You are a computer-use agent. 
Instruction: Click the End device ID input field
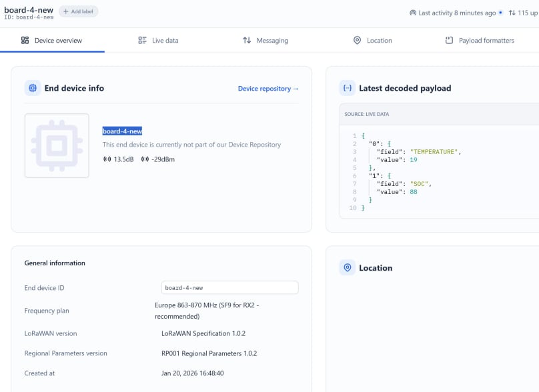tap(229, 288)
